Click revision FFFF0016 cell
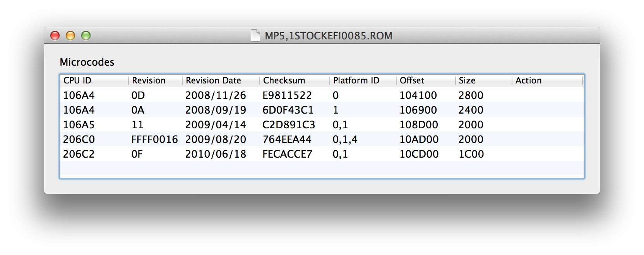 [154, 139]
